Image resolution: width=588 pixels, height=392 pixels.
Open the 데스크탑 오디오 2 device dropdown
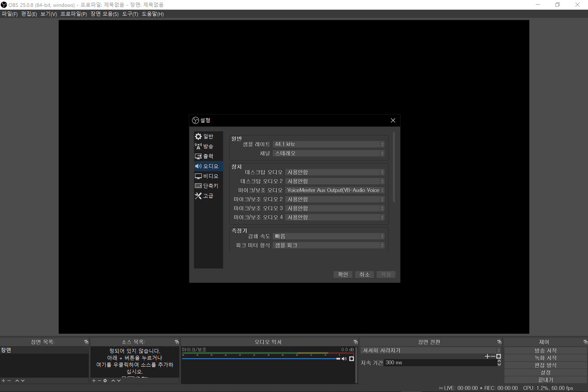tap(335, 181)
